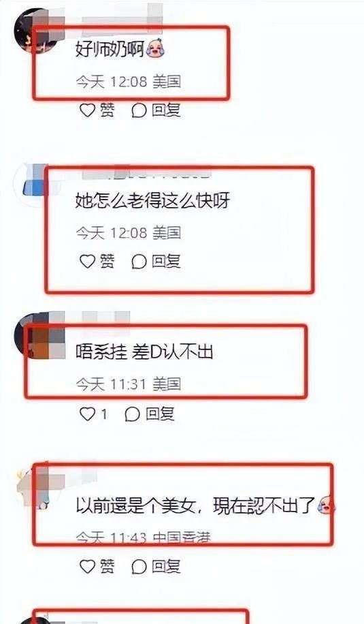Viewport: 364px width, 624px height.
Task: Click 赞 label under 她怎么老得这么快呀
Action: pos(107,262)
